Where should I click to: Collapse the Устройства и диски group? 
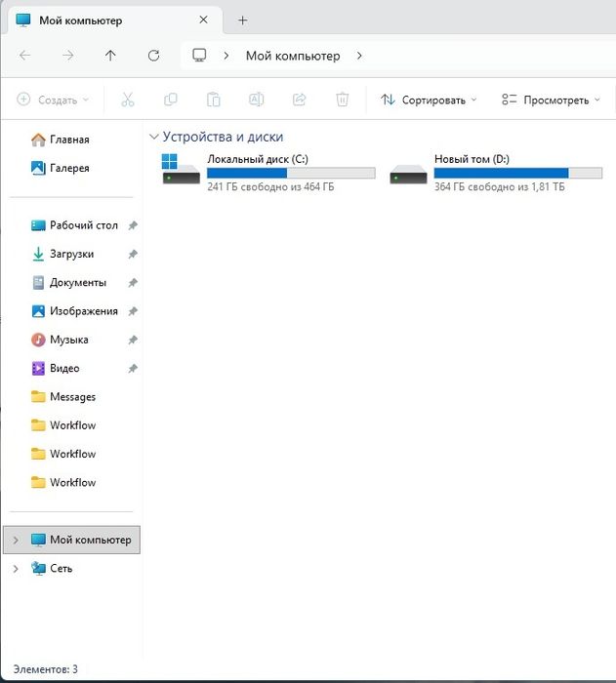[153, 137]
